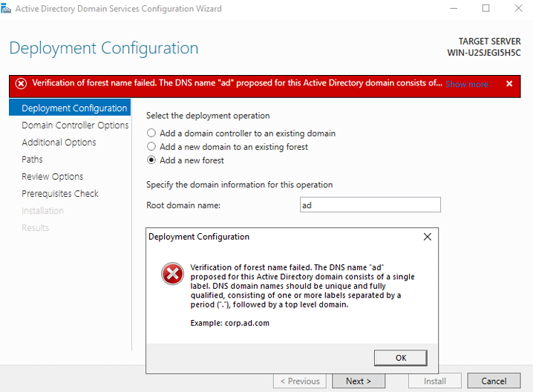The width and height of the screenshot is (533, 392).
Task: Click the Next button
Action: [359, 381]
